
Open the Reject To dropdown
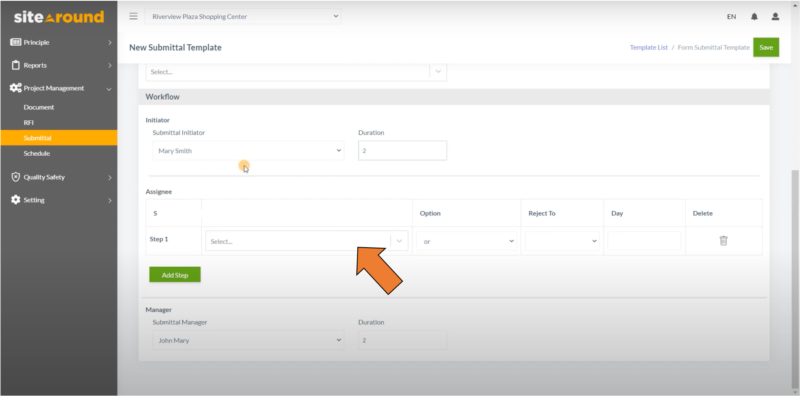tap(562, 241)
